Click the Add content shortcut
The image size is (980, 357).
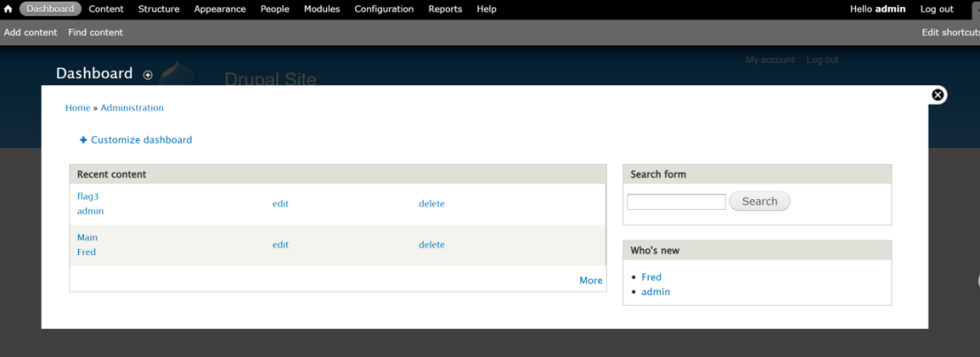[31, 33]
